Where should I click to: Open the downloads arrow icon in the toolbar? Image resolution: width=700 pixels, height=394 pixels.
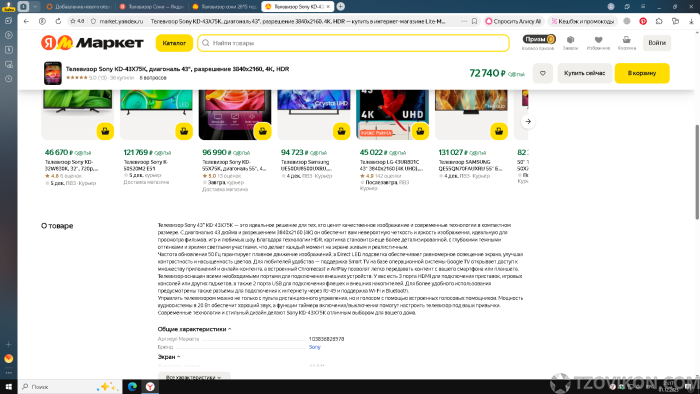[x=691, y=21]
